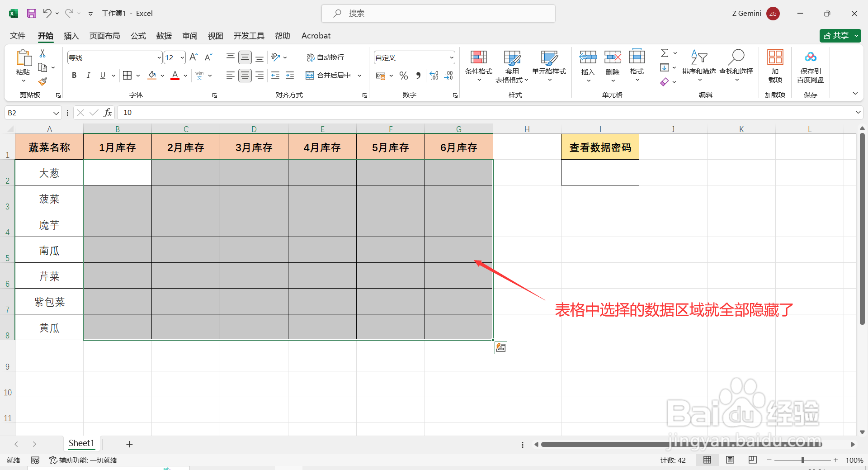
Task: Cut selection with the scissors icon
Action: pyautogui.click(x=42, y=53)
